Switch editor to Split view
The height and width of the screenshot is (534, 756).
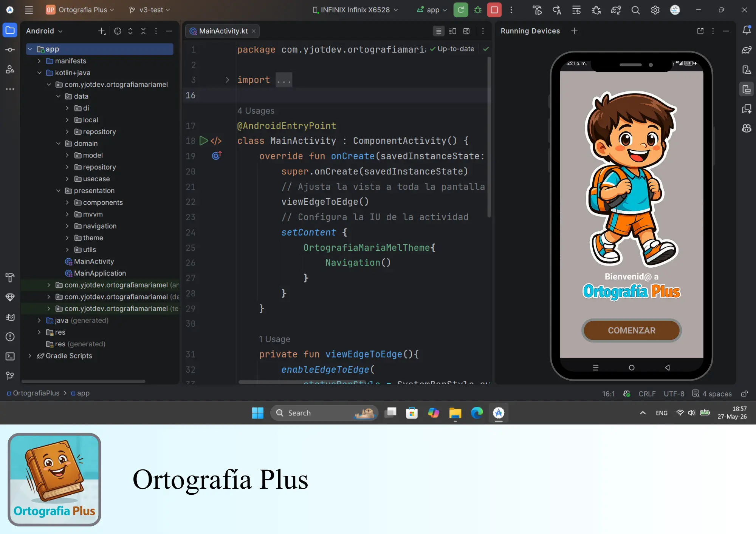(x=452, y=31)
